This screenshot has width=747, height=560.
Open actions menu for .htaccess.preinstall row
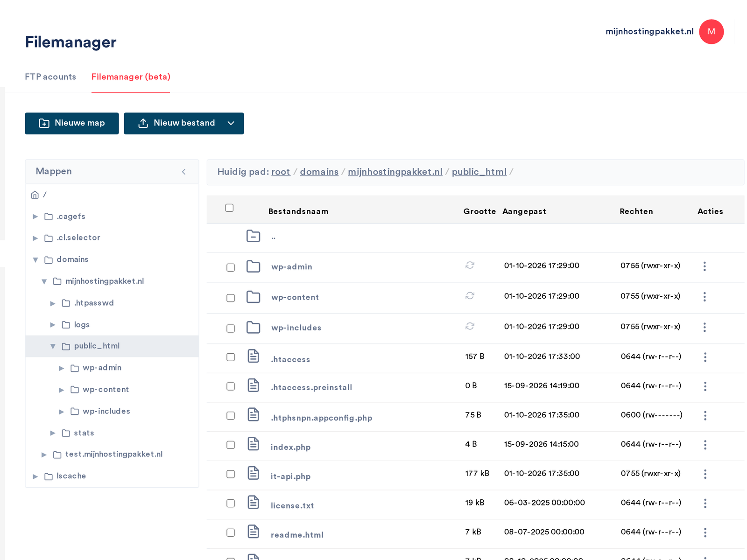705,386
